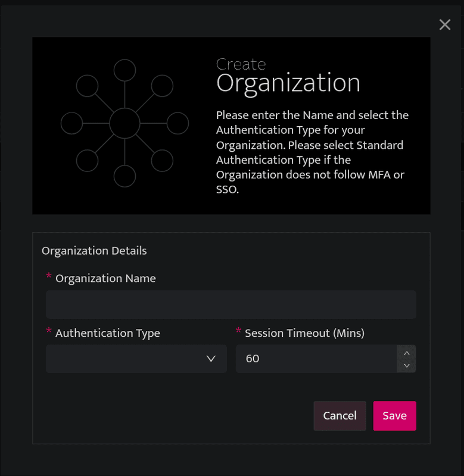Click the leftmost circle of the network graphic
Viewport: 464px width, 476px height.
click(71, 123)
